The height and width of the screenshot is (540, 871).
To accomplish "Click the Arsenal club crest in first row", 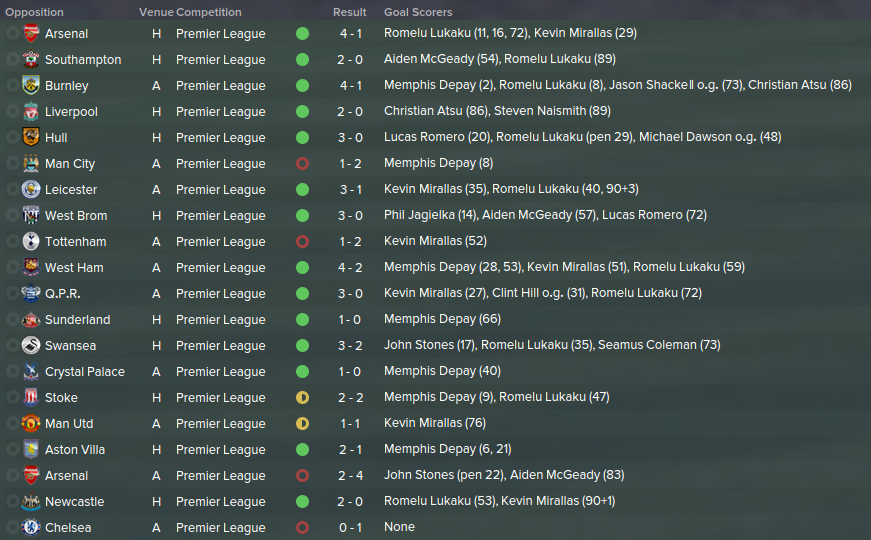I will coord(31,33).
